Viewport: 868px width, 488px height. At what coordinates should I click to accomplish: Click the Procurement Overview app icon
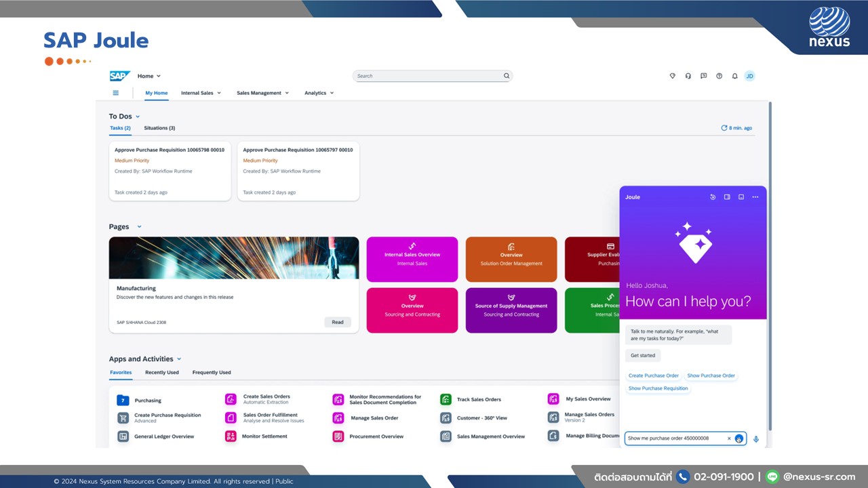click(338, 436)
